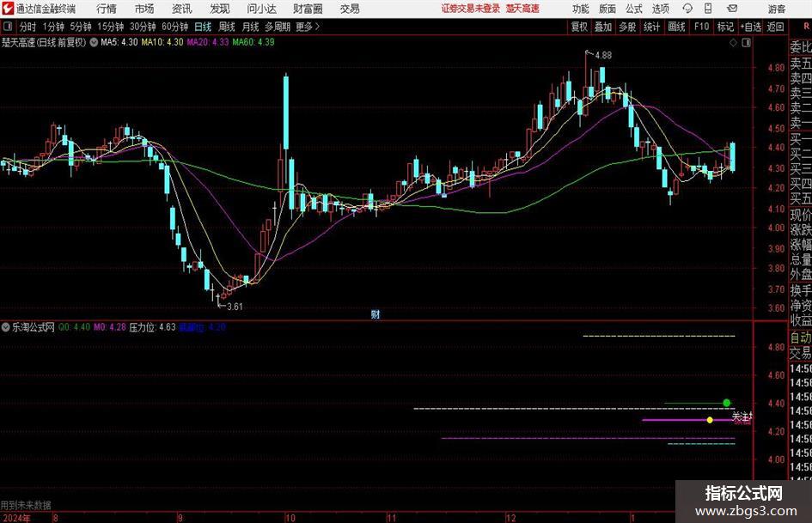Click the 财 marker on the chart
The image size is (812, 523).
(375, 314)
